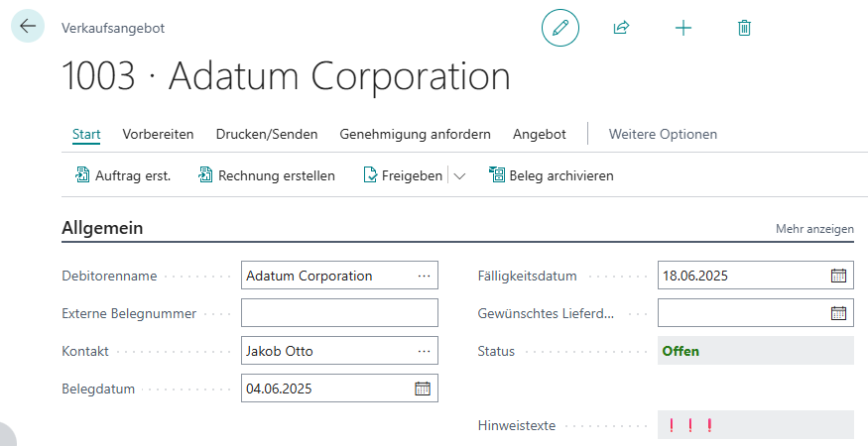Screen dimensions: 868x446
Task: Click the trash delete icon
Action: [744, 28]
